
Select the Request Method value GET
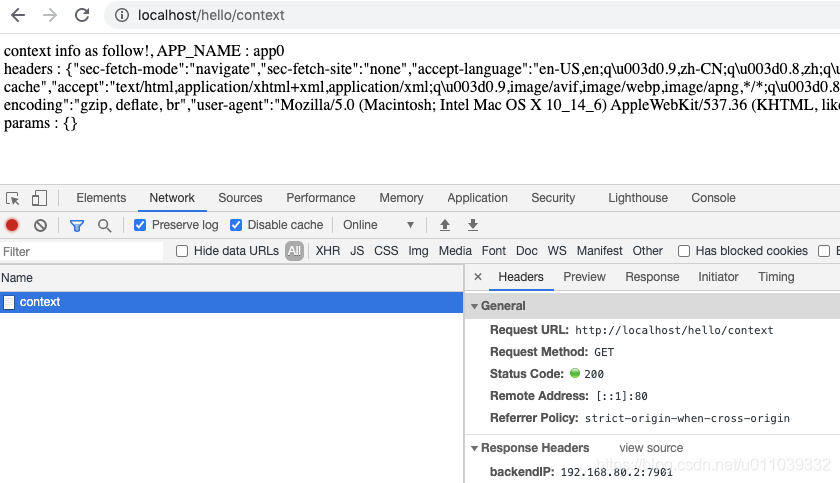click(x=604, y=352)
